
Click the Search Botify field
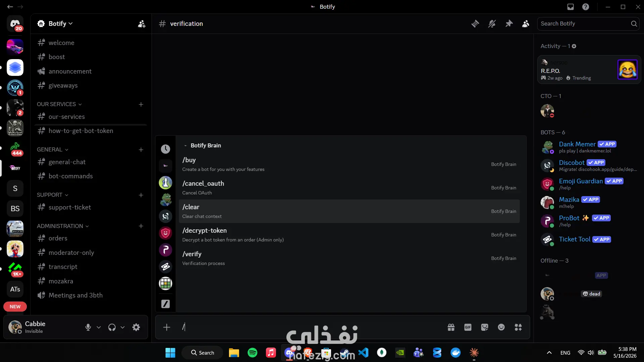[588, 24]
